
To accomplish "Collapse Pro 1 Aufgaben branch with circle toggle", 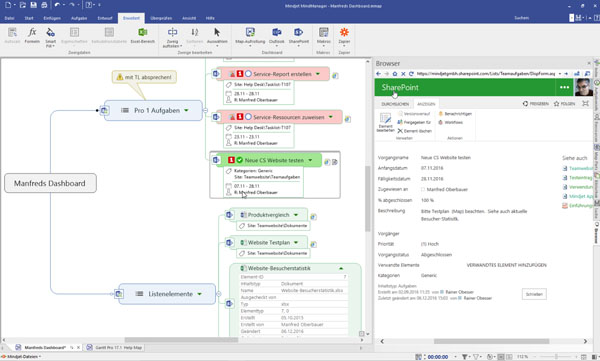I will (x=205, y=110).
